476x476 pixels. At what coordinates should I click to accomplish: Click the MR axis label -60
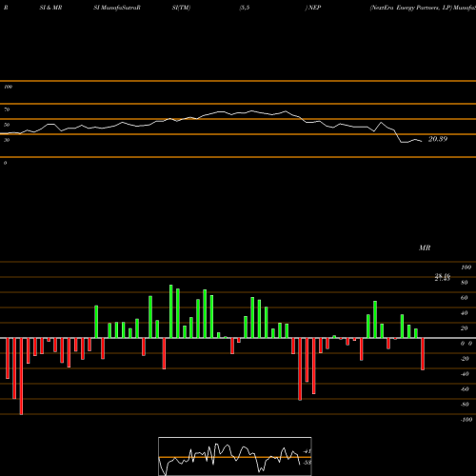465,389
